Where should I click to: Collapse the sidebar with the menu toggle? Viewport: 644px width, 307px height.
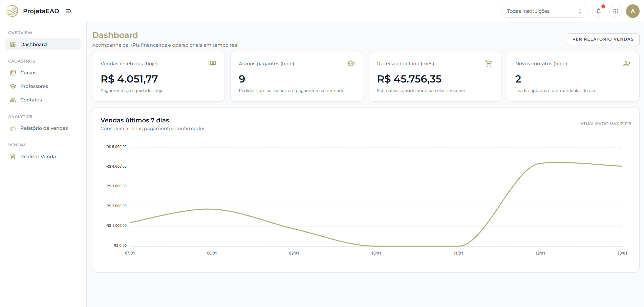[69, 11]
